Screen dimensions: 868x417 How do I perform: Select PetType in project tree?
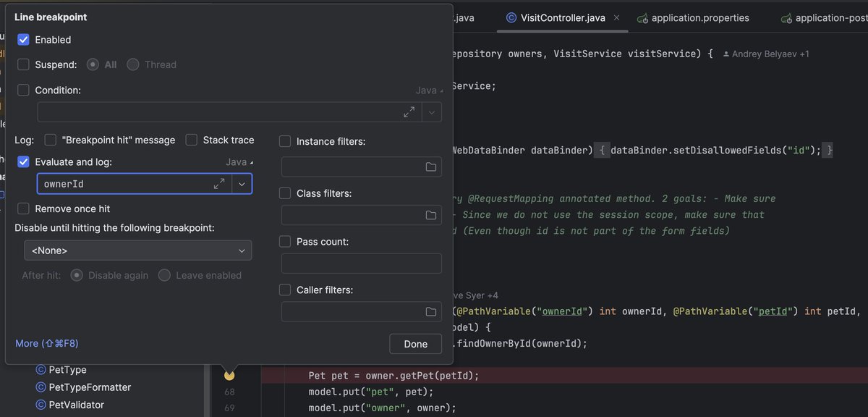click(x=68, y=370)
